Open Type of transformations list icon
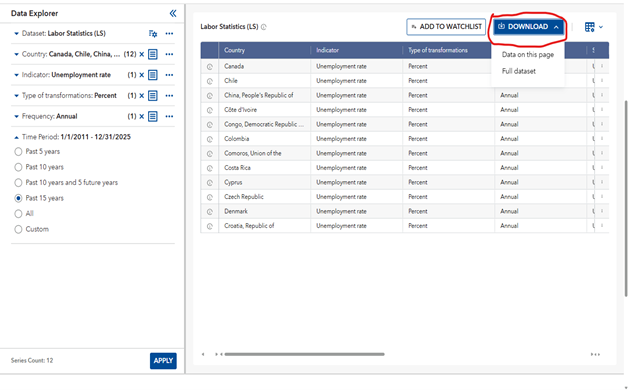The image size is (628, 390). click(153, 96)
